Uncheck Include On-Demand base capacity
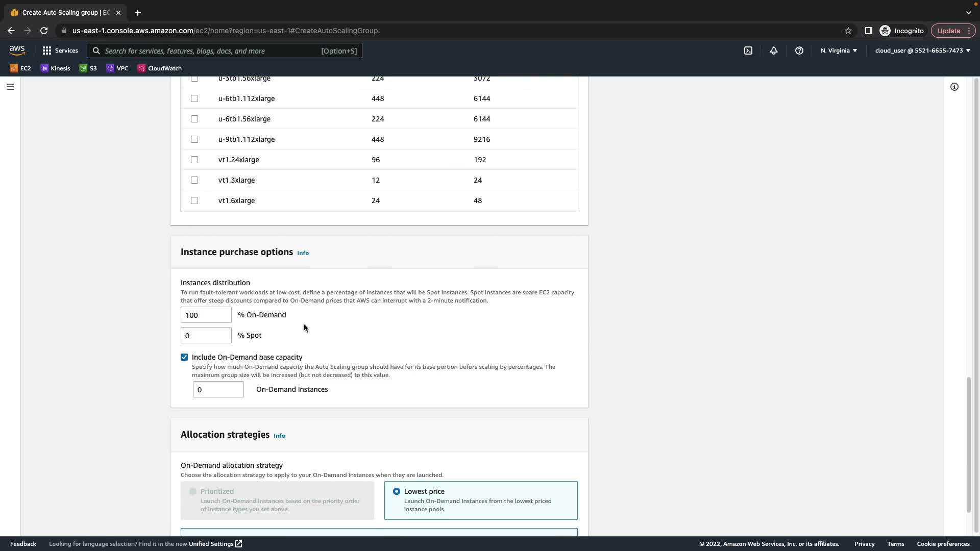Image resolution: width=980 pixels, height=551 pixels. coord(184,357)
